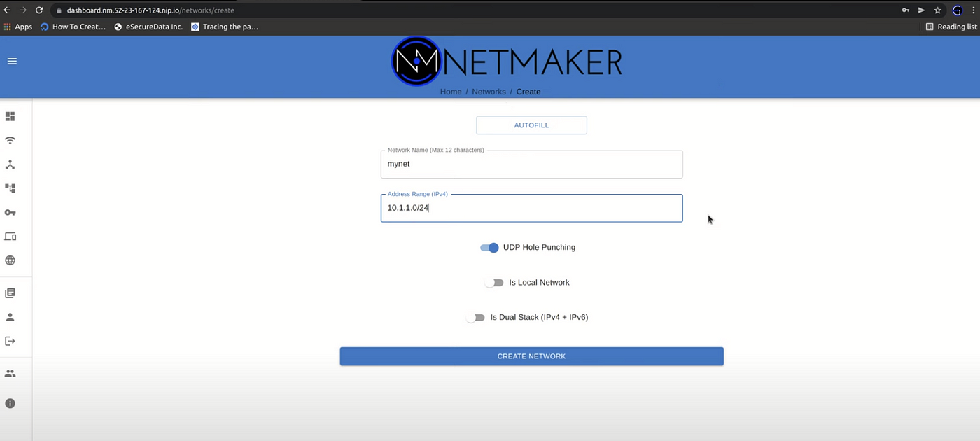980x441 pixels.
Task: Open Chrome's three-dot menu
Action: pos(972,10)
